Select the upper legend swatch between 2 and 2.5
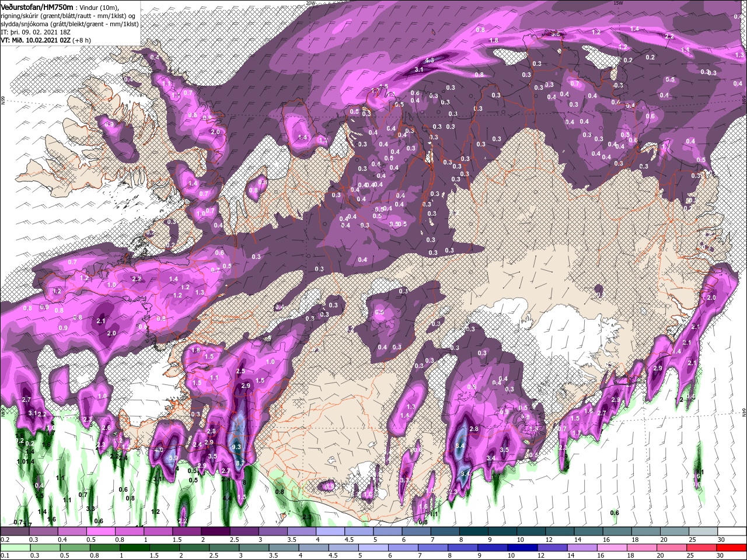 click(x=216, y=531)
